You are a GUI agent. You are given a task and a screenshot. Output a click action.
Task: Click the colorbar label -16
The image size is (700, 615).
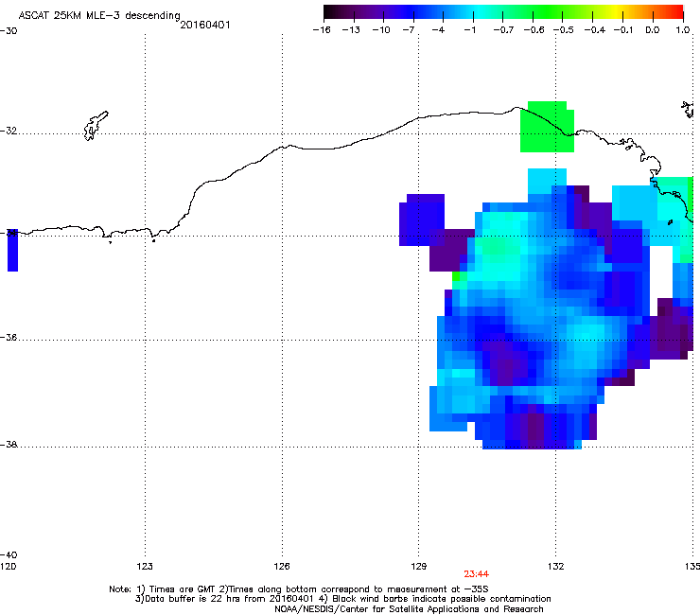point(322,30)
